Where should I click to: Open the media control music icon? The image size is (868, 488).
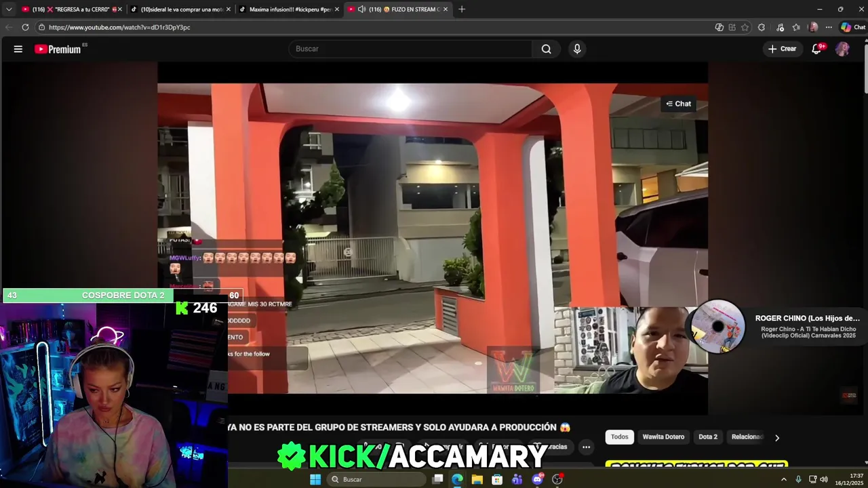[781, 27]
